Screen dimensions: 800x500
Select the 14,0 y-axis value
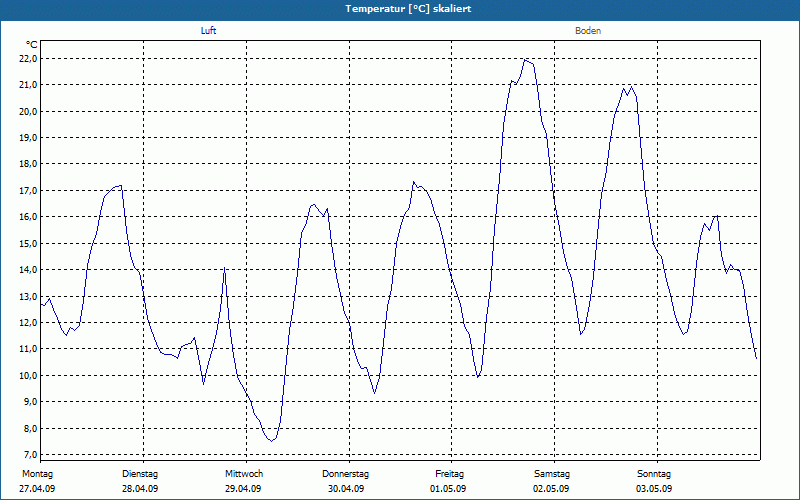[28, 269]
